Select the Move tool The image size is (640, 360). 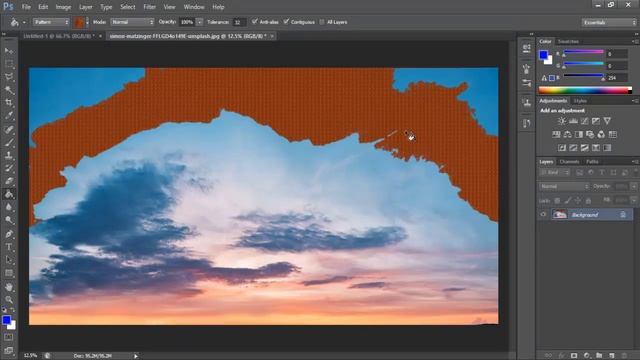click(9, 51)
